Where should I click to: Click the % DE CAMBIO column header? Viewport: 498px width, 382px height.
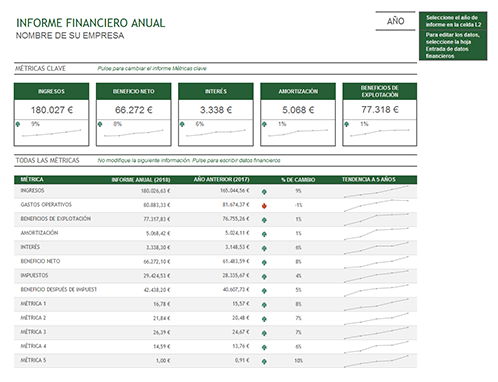(x=298, y=180)
